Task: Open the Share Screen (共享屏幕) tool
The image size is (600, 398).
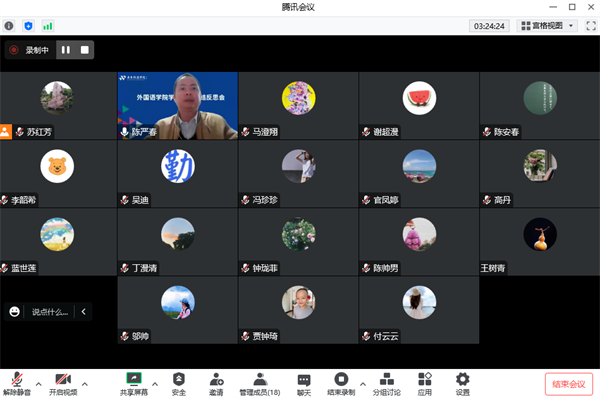Action: (134, 384)
